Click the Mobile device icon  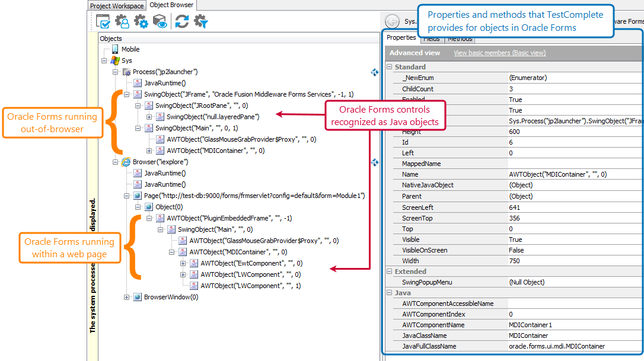(x=115, y=49)
